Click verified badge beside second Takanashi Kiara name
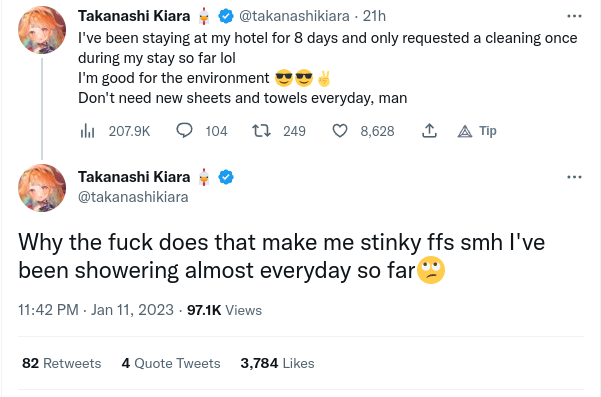The width and height of the screenshot is (601, 397). pyautogui.click(x=226, y=177)
